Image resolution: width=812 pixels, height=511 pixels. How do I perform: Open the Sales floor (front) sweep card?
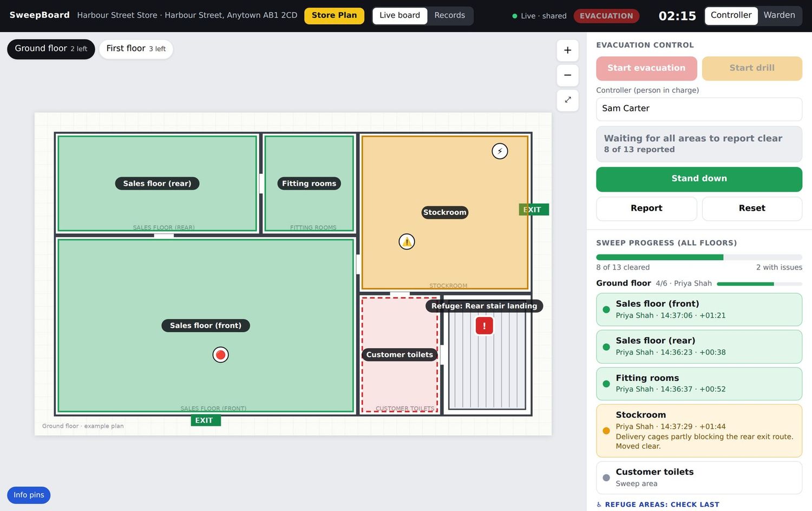tap(699, 310)
